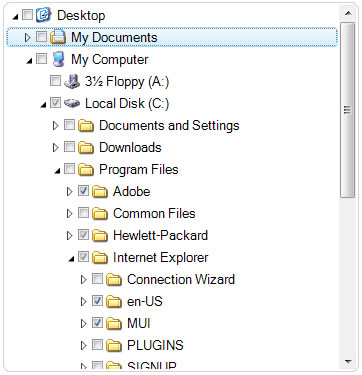362x375 pixels.
Task: Uncheck the Adobe checkbox
Action: (x=83, y=191)
